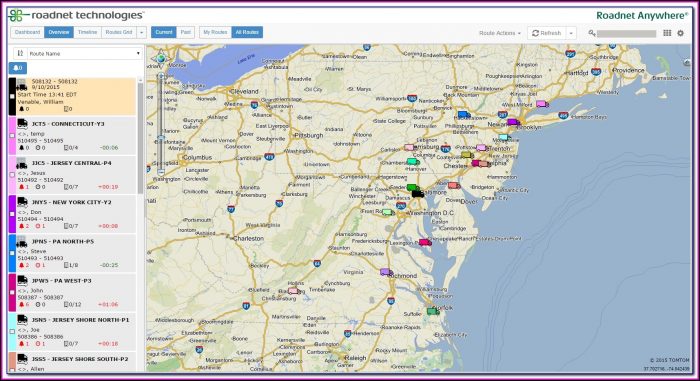Viewport: 700px width, 381px height.
Task: Select route title JPN5 - PA NORTH-P5
Action: pyautogui.click(x=62, y=241)
